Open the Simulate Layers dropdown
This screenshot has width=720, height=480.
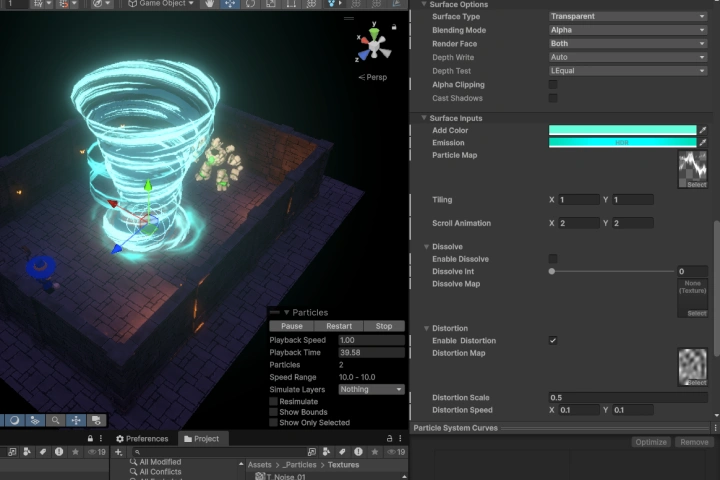[371, 390]
